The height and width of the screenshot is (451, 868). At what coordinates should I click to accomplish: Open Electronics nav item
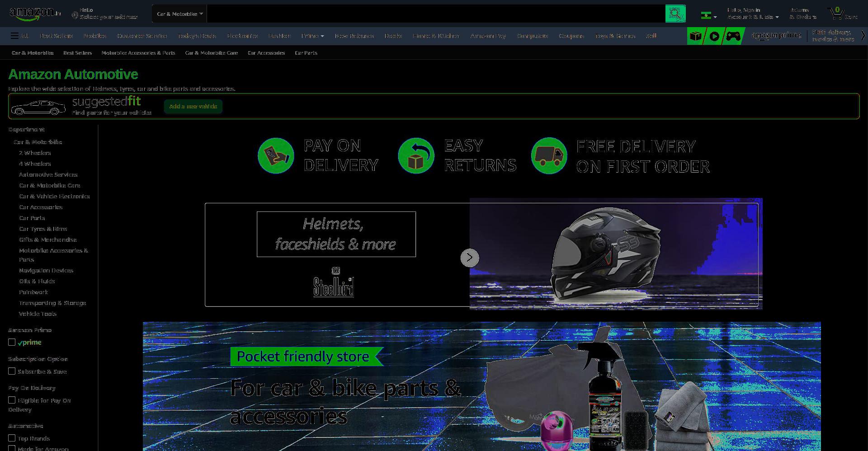[x=242, y=36]
